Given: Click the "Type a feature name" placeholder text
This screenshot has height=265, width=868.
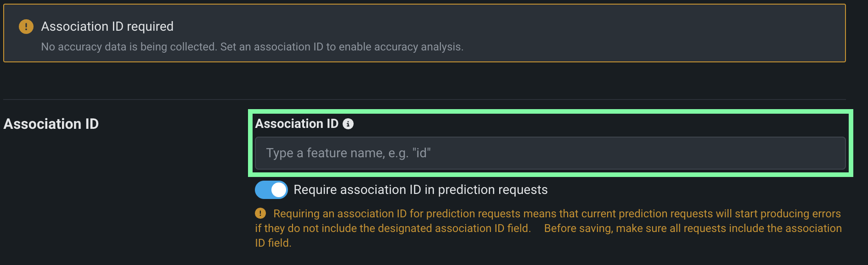Looking at the screenshot, I should point(348,153).
